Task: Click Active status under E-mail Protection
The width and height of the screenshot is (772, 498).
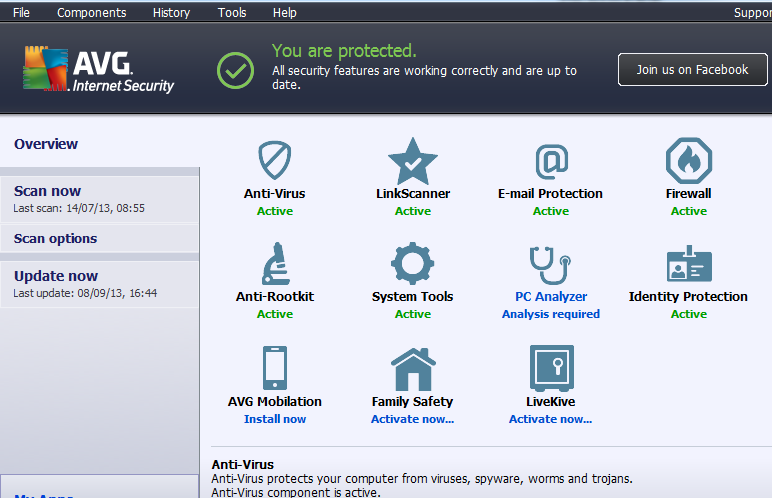Action: (x=550, y=211)
